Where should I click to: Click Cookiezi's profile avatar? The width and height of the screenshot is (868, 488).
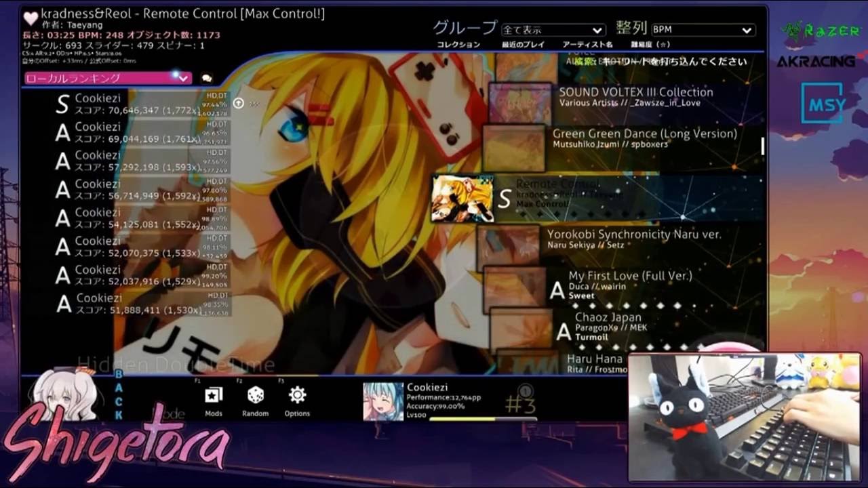pyautogui.click(x=383, y=401)
